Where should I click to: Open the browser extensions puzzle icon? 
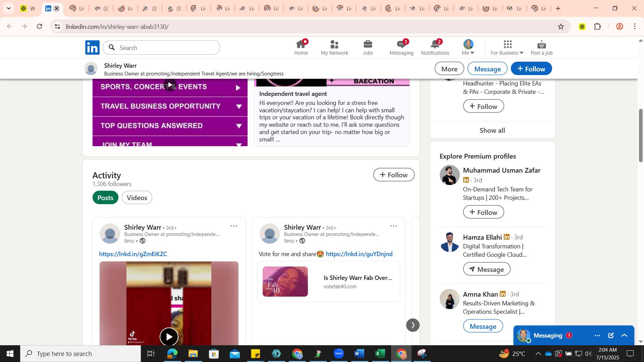tap(597, 26)
